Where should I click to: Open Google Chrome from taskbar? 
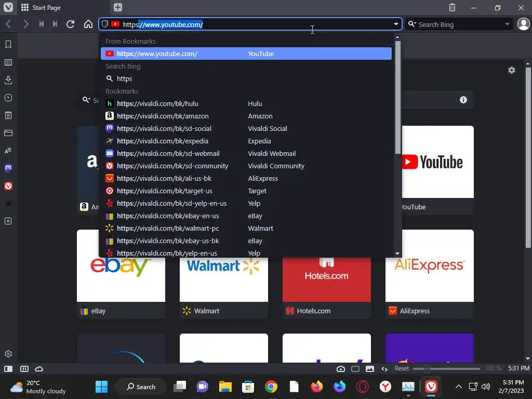click(271, 387)
